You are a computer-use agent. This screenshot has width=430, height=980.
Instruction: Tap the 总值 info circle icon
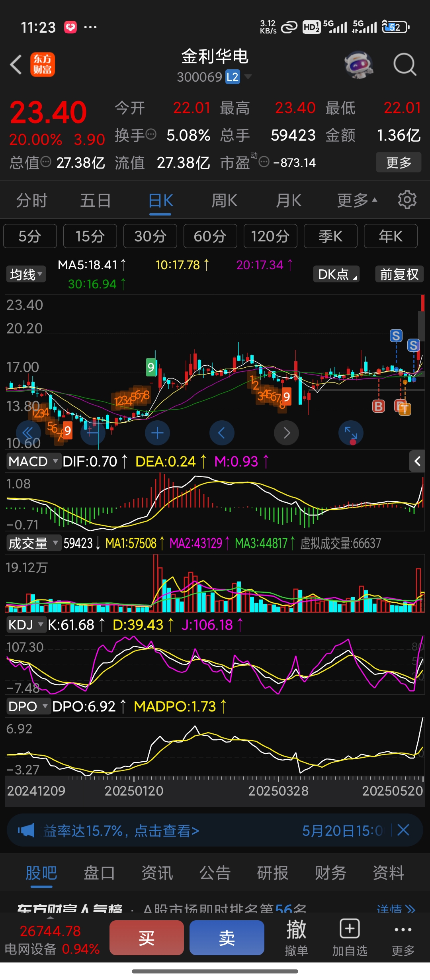(x=46, y=162)
